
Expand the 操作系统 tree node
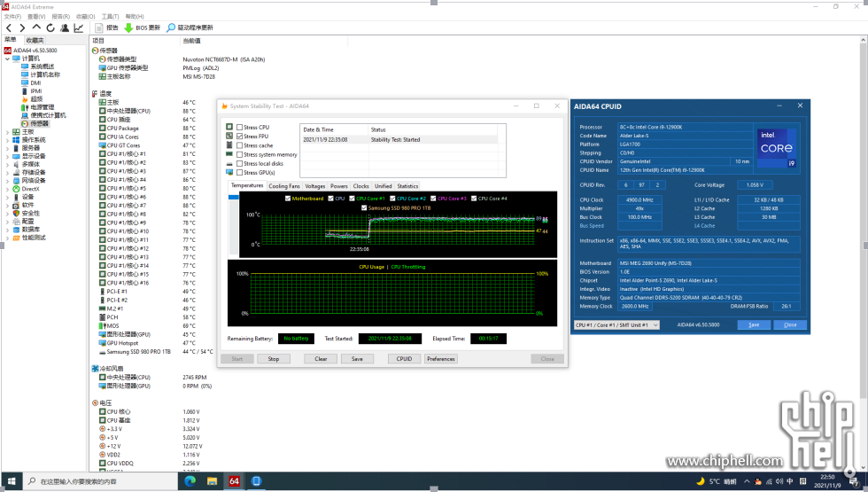tap(7, 140)
